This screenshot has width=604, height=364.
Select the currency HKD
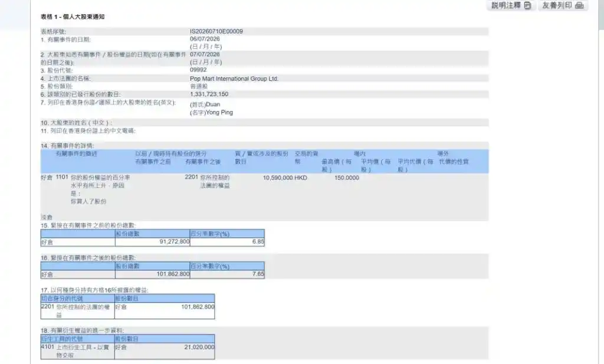tap(301, 178)
